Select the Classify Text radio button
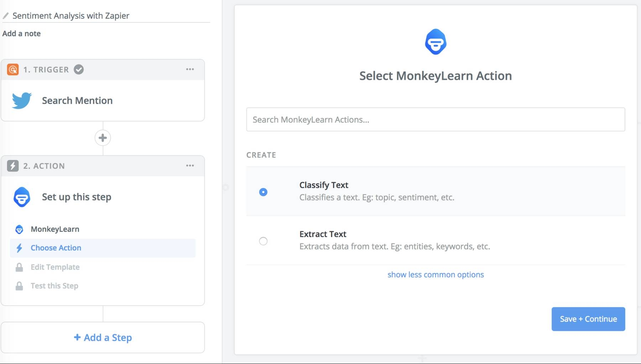Screen dimensions: 641x364 pos(263,192)
